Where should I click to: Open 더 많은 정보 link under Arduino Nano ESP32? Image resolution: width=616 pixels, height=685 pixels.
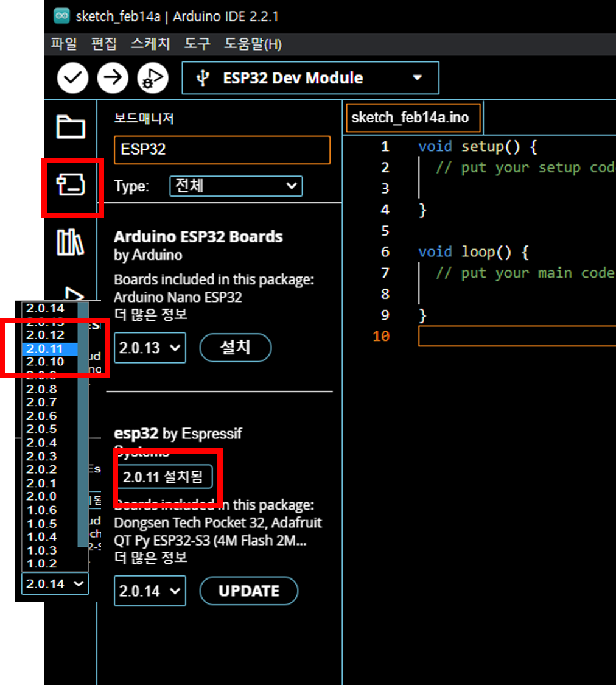(150, 315)
